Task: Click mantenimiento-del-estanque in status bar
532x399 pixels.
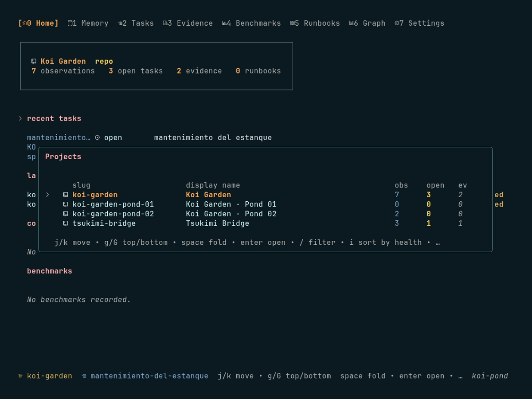Action: (x=149, y=376)
